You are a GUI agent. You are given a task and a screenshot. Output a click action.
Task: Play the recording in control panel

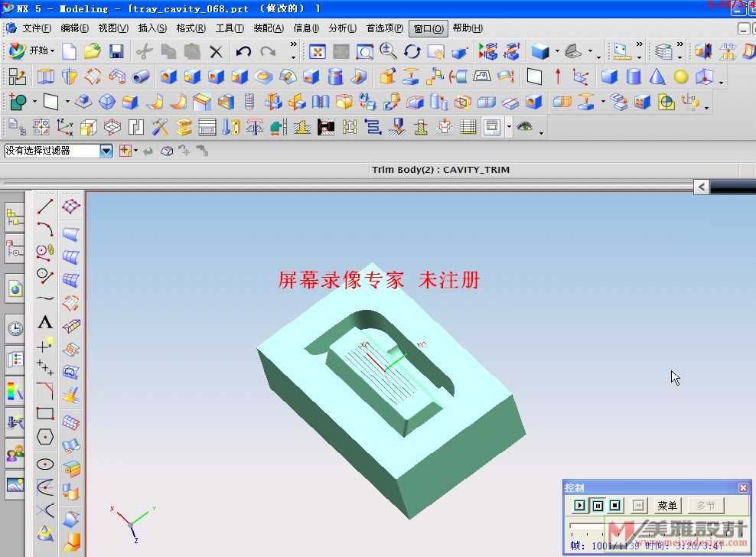(x=579, y=506)
